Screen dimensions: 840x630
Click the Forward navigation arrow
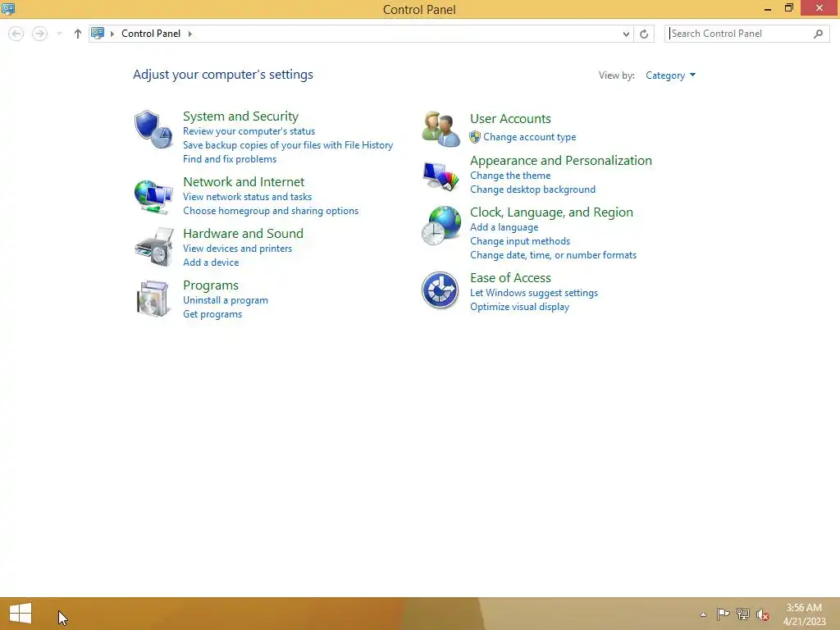[39, 34]
